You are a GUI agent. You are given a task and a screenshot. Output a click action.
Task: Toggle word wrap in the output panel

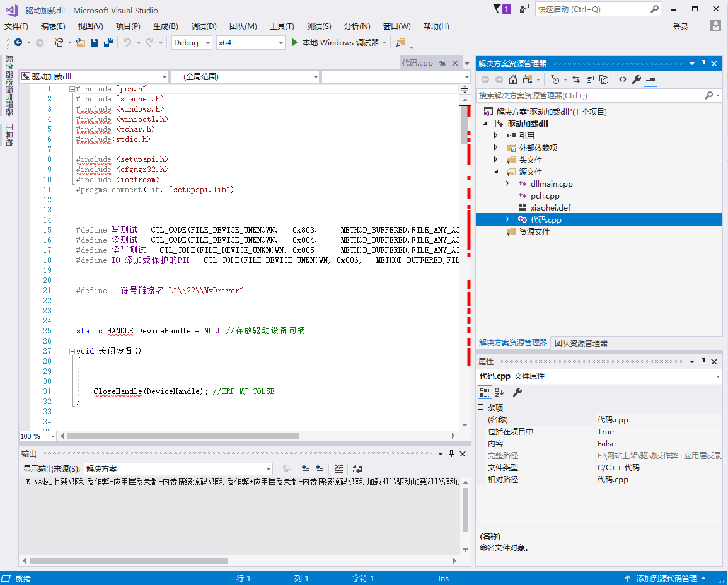pos(357,469)
